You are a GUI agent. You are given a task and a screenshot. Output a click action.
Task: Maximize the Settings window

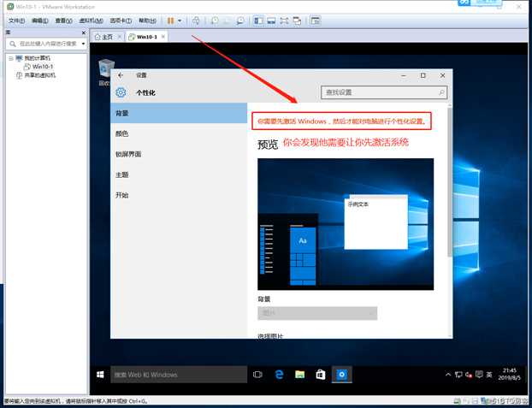[x=423, y=75]
